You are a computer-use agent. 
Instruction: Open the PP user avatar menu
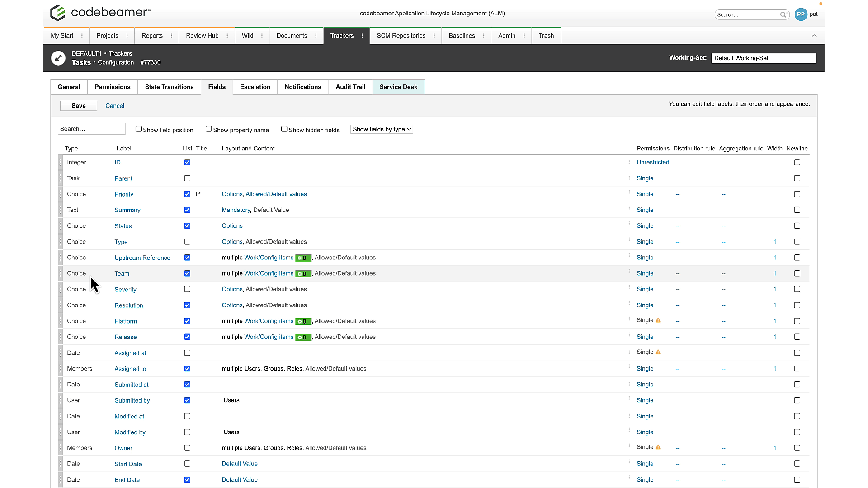[801, 14]
